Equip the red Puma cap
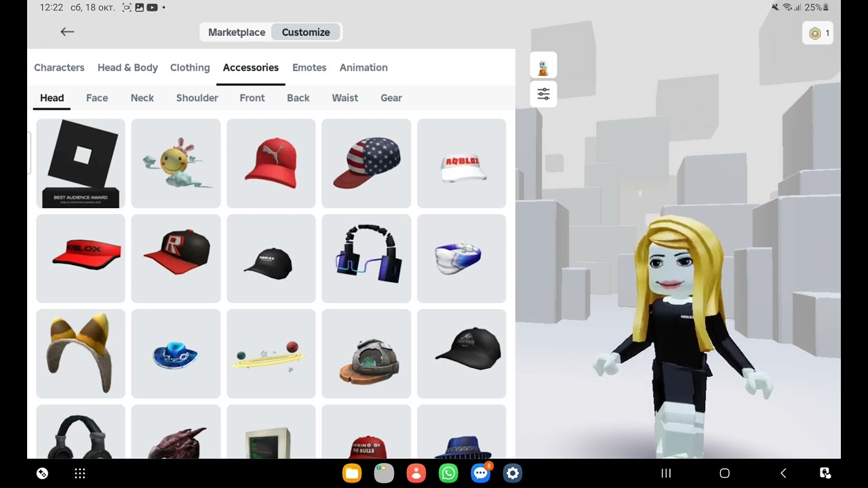868x488 pixels. coord(271,163)
